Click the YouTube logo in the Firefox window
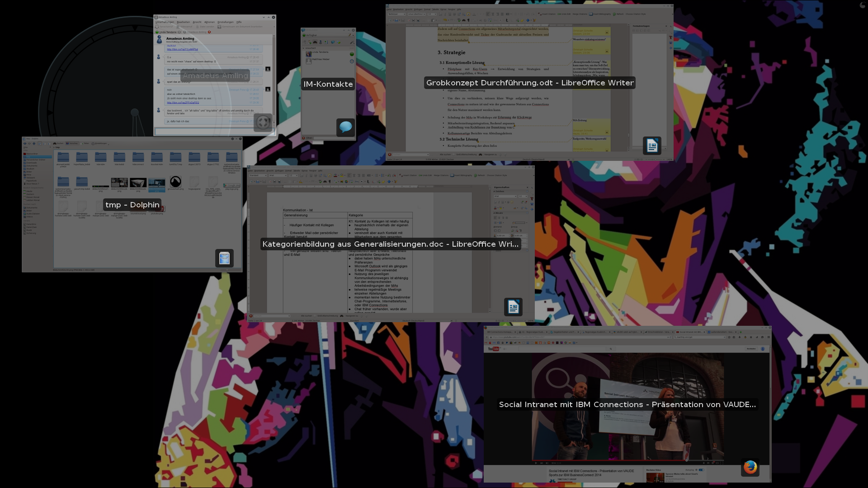This screenshot has width=868, height=488. (x=494, y=349)
